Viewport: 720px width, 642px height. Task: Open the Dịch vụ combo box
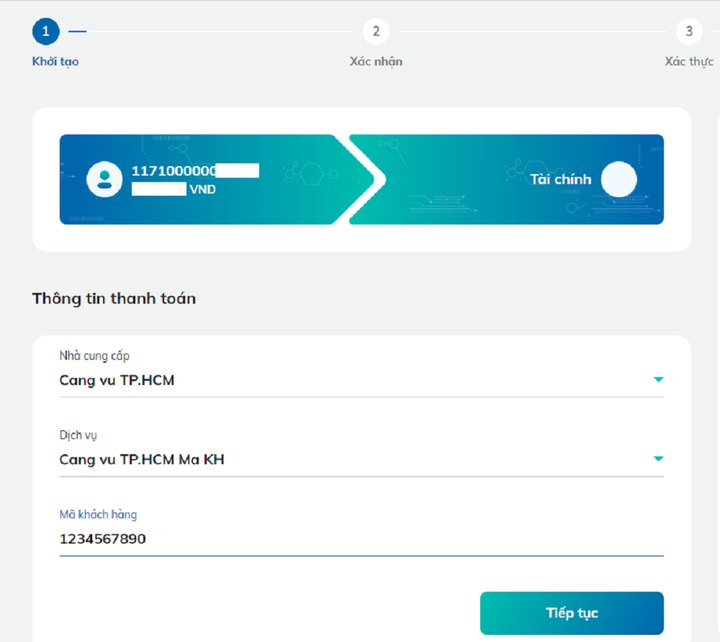(350, 459)
